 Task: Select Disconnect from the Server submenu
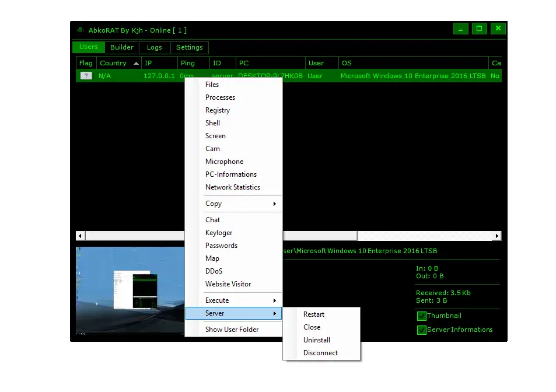320,352
